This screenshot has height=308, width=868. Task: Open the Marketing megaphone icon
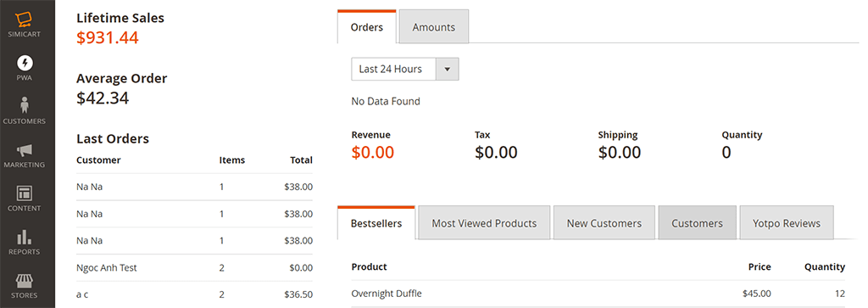coord(25,149)
